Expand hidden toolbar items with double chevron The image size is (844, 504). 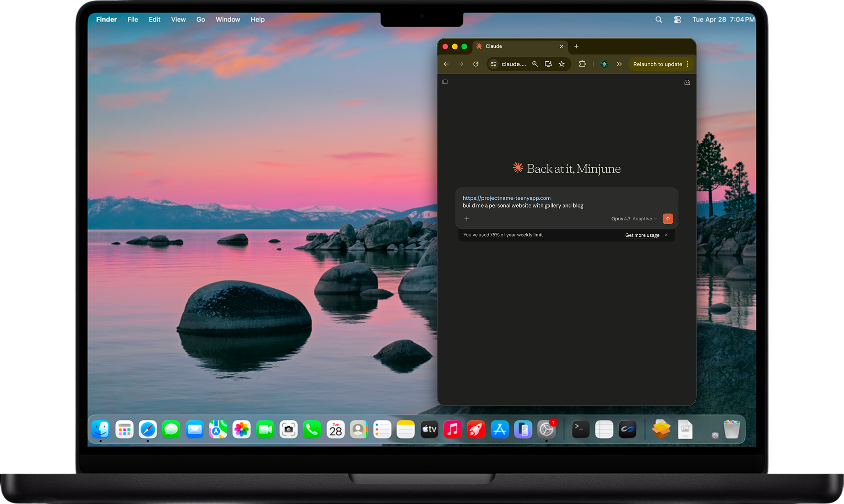[x=619, y=64]
